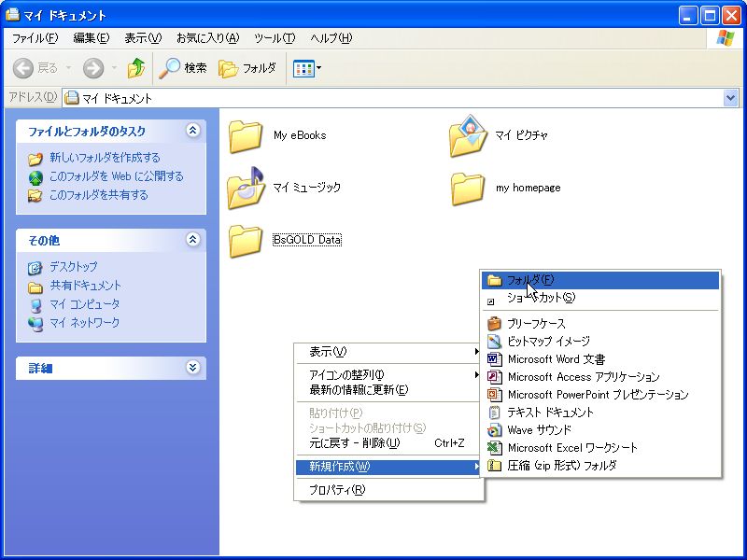This screenshot has height=560, width=747.
Task: Click このフォルダを共有する link
Action: point(99,195)
